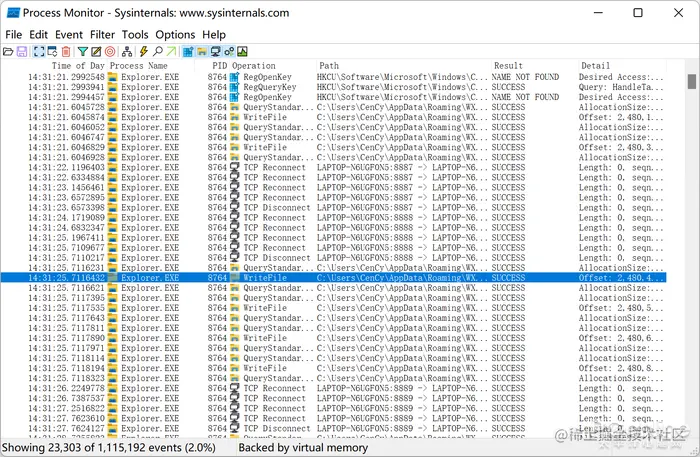Open the Filter menu
The height and width of the screenshot is (457, 700).
[x=102, y=35]
